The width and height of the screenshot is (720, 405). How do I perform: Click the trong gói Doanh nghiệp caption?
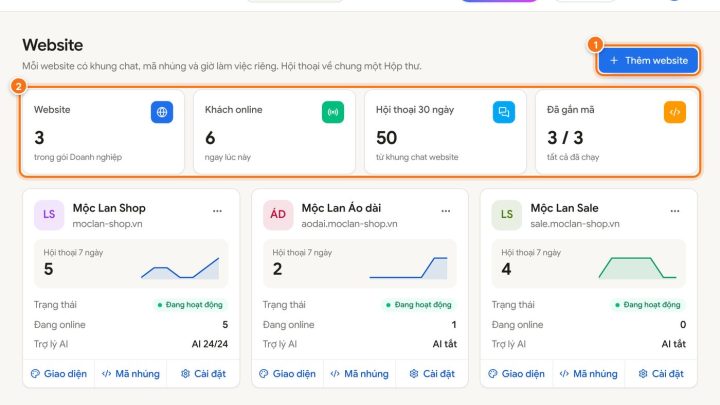pyautogui.click(x=78, y=157)
